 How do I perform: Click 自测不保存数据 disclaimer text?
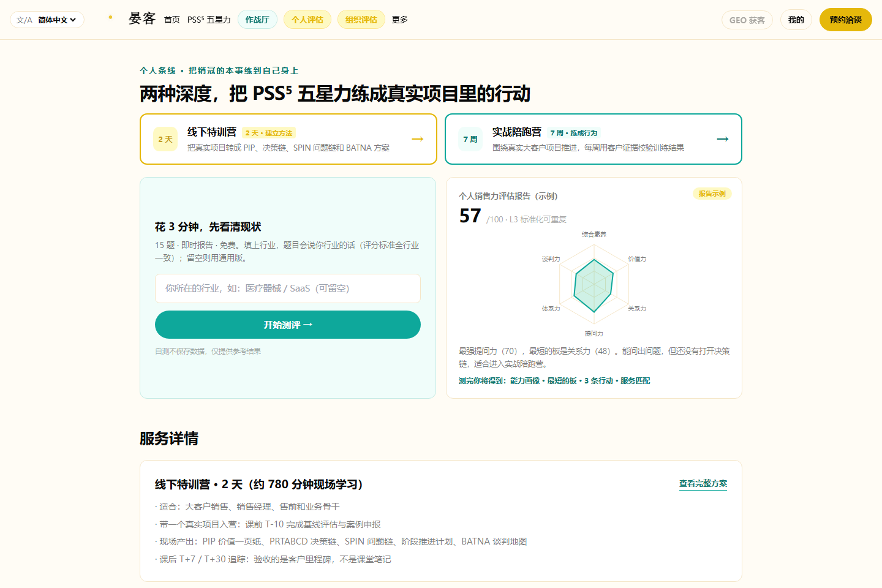(208, 352)
